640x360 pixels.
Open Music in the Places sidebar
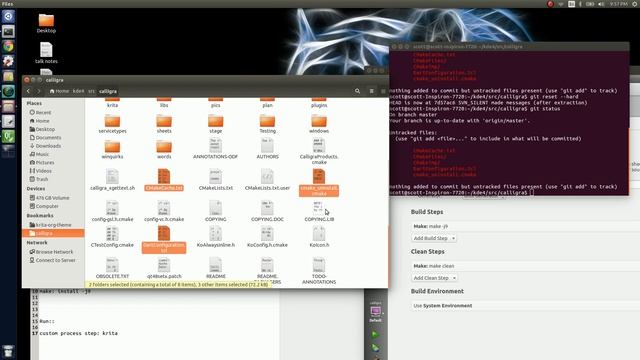(39, 154)
